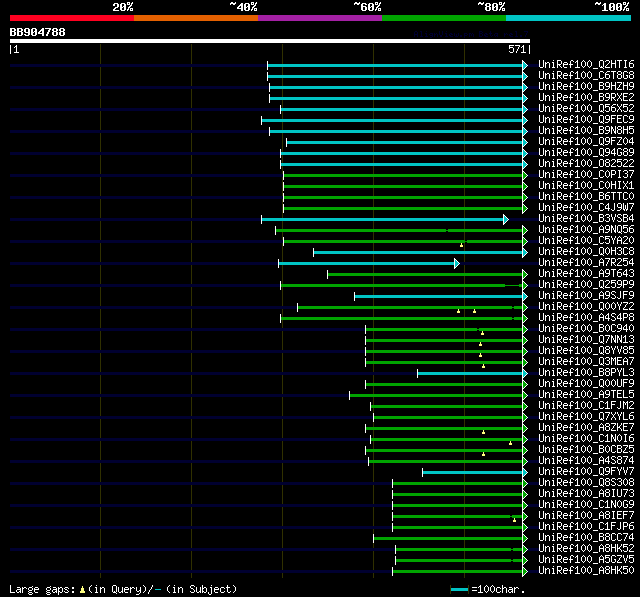Click the UniRef100_Q00YZ2 label
Viewport: 640px width, 597px height.
coord(586,307)
